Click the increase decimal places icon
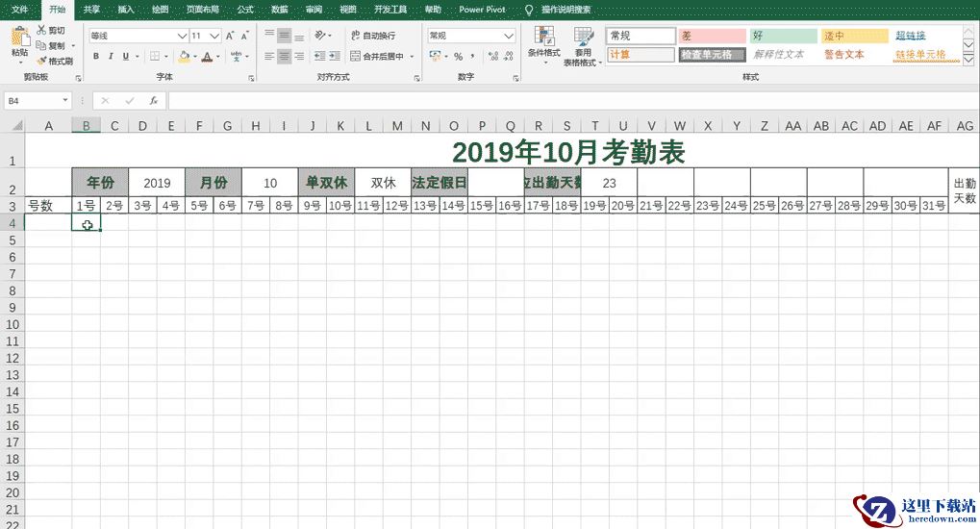 (x=493, y=57)
